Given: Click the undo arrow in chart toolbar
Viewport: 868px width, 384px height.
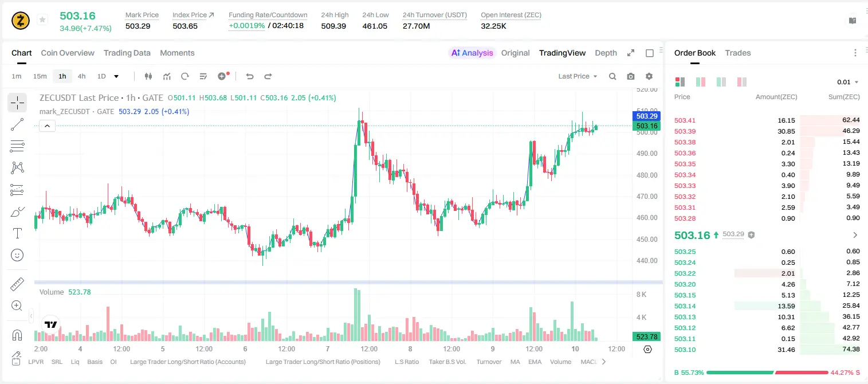Looking at the screenshot, I should point(249,76).
